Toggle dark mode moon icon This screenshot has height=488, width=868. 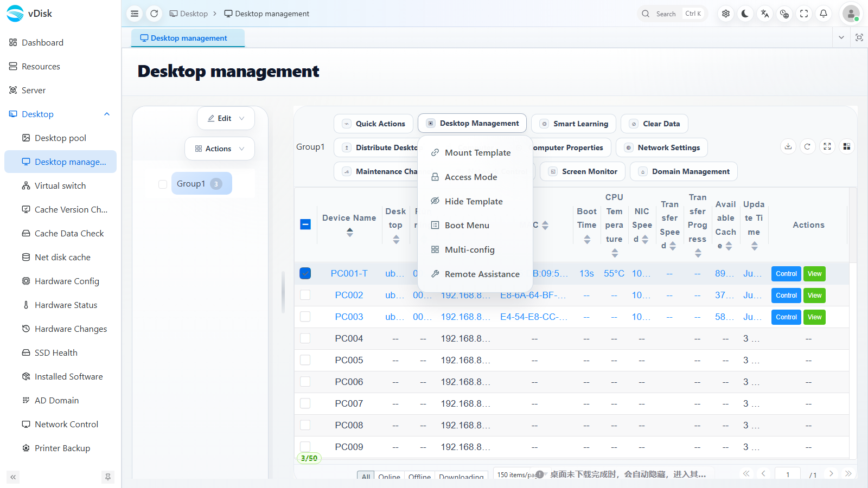point(745,14)
